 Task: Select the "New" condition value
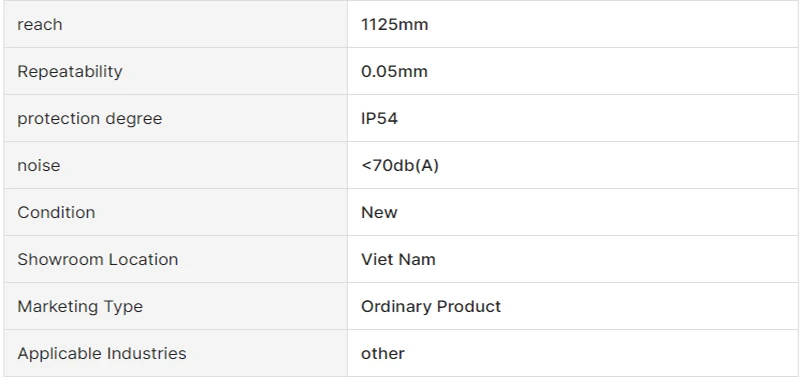click(x=379, y=212)
